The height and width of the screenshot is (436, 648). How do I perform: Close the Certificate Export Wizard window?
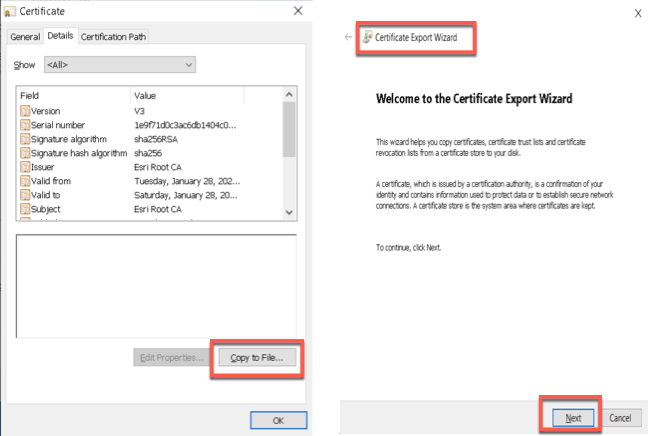coord(638,13)
